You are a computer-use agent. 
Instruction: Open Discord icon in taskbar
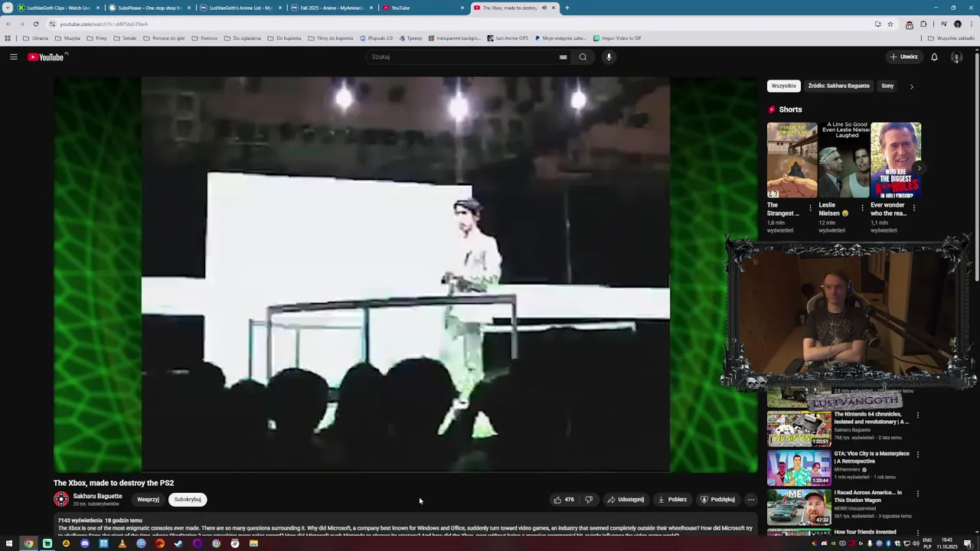85,543
